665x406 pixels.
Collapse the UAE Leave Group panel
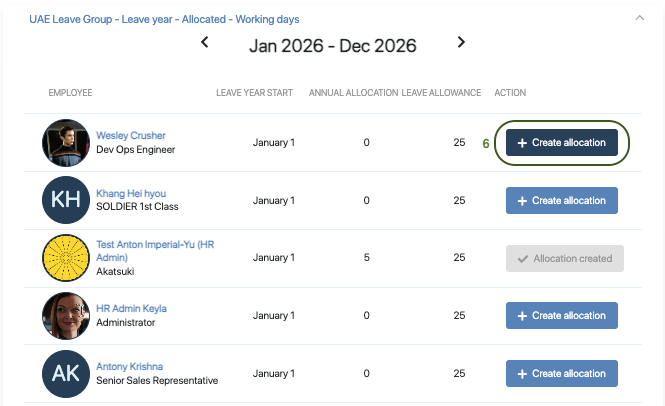(x=641, y=17)
